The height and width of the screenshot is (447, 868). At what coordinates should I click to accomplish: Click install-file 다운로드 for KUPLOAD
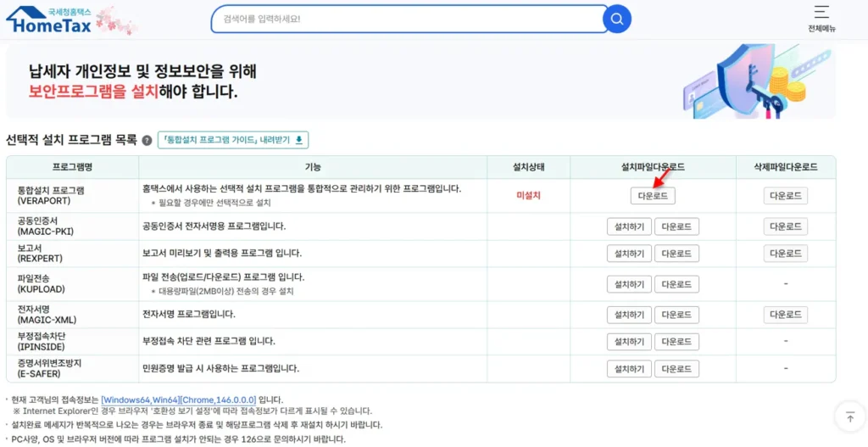[x=676, y=284]
